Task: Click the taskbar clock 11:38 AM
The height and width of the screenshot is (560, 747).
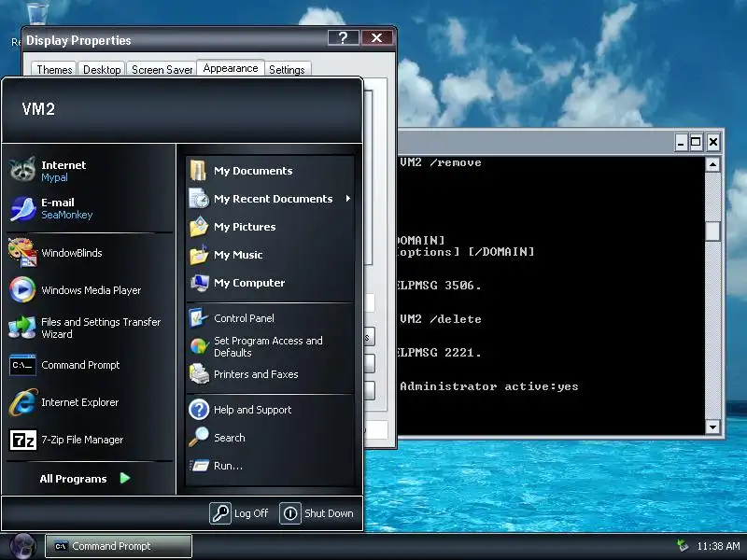Action: tap(718, 546)
